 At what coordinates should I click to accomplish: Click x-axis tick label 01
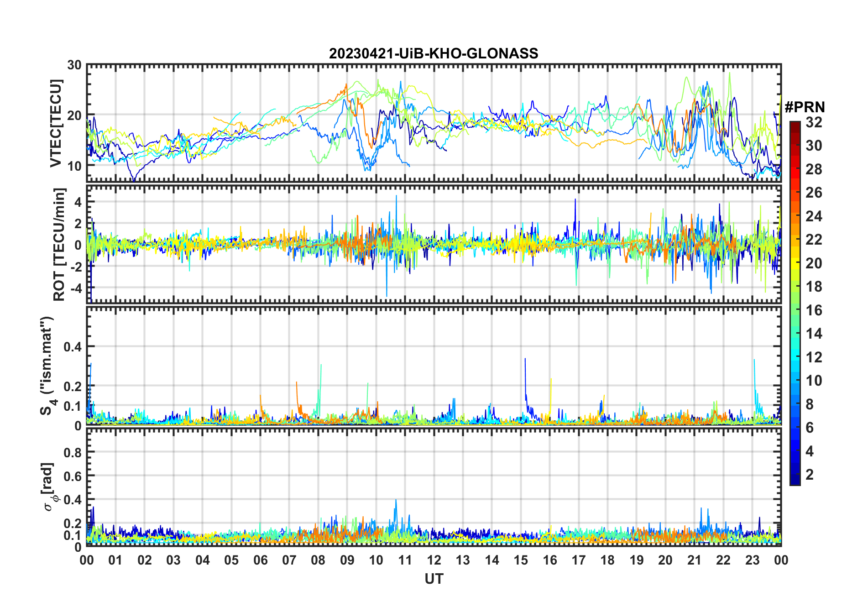click(x=115, y=560)
